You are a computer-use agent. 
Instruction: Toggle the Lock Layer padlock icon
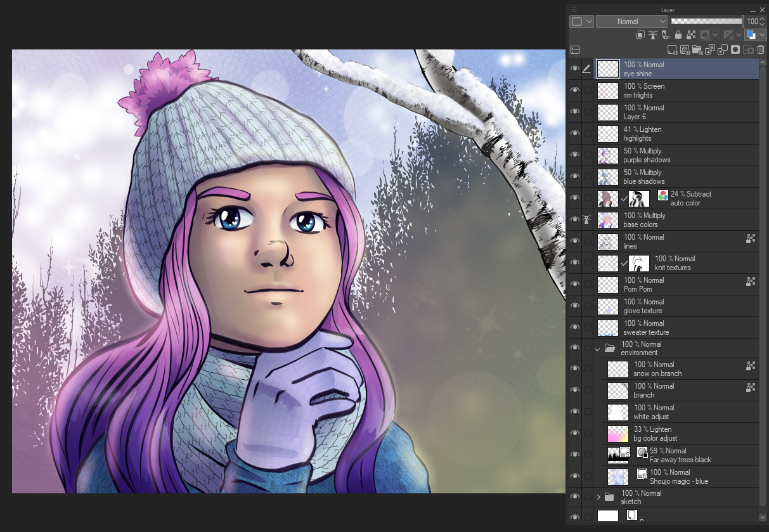(678, 35)
